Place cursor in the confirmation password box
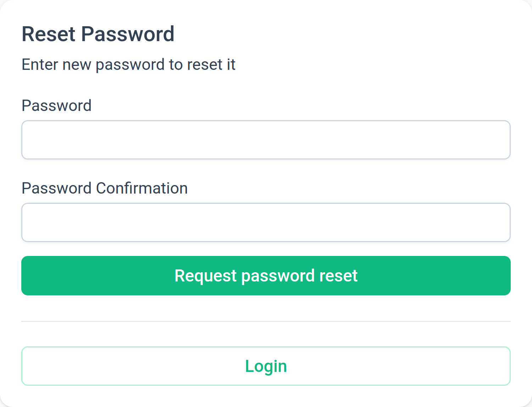532x407 pixels. point(266,222)
